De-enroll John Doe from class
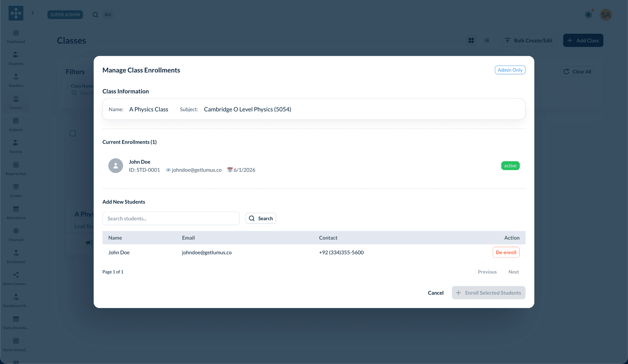Image resolution: width=628 pixels, height=364 pixels. tap(506, 252)
